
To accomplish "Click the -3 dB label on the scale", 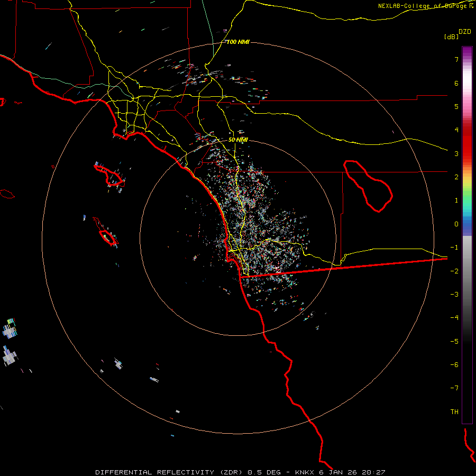I will pyautogui.click(x=454, y=295).
